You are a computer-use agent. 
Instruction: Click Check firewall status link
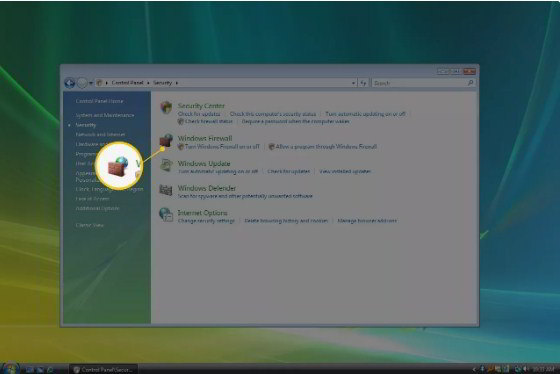coord(209,121)
